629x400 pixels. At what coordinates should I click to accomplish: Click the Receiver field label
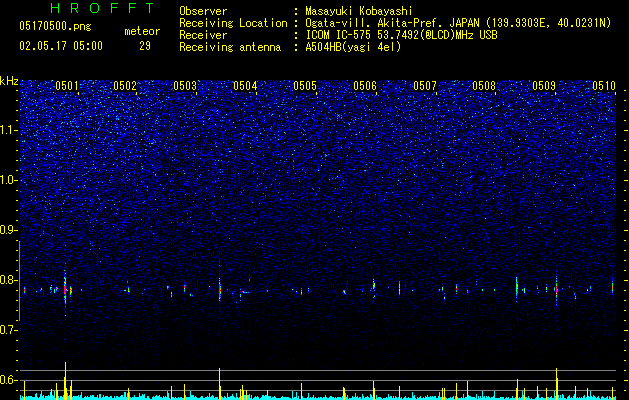click(x=203, y=35)
